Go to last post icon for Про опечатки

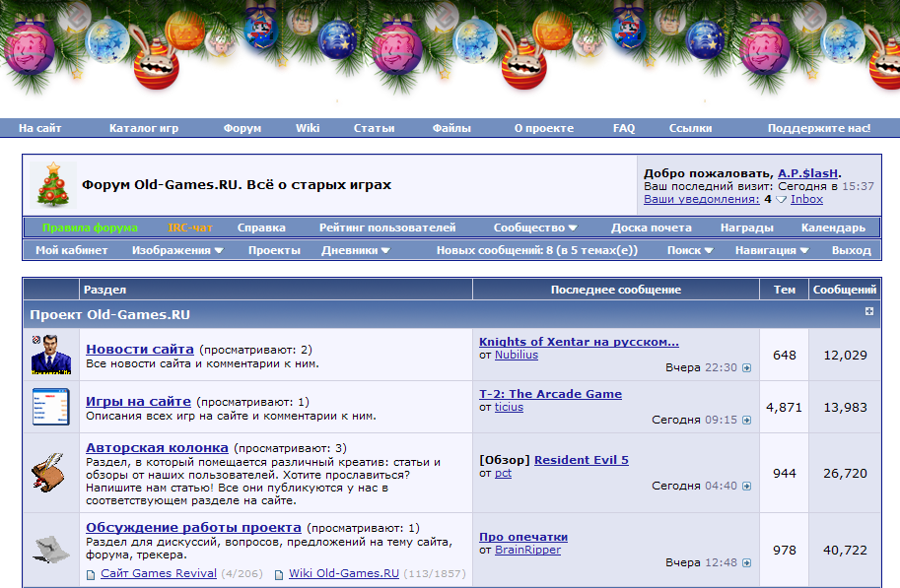tap(746, 562)
